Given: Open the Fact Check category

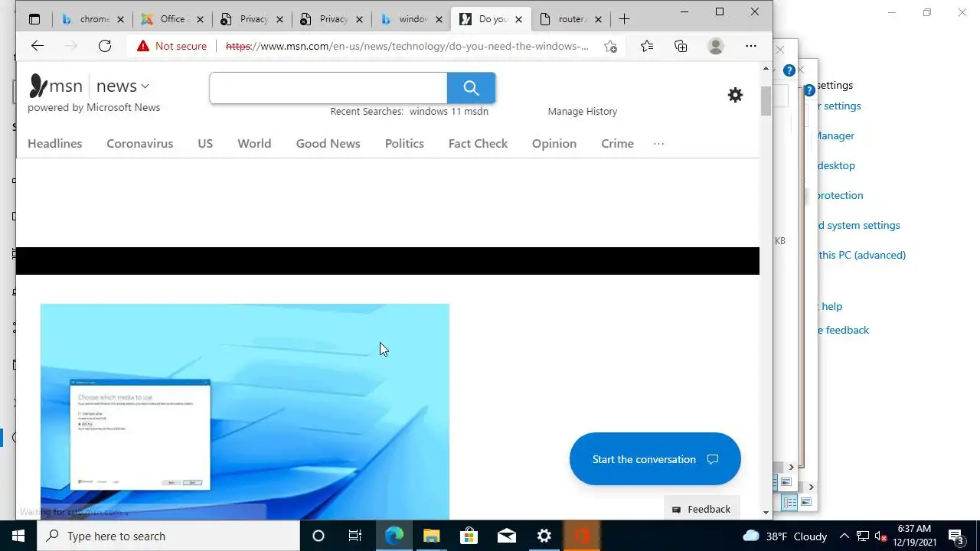Looking at the screenshot, I should (x=478, y=144).
